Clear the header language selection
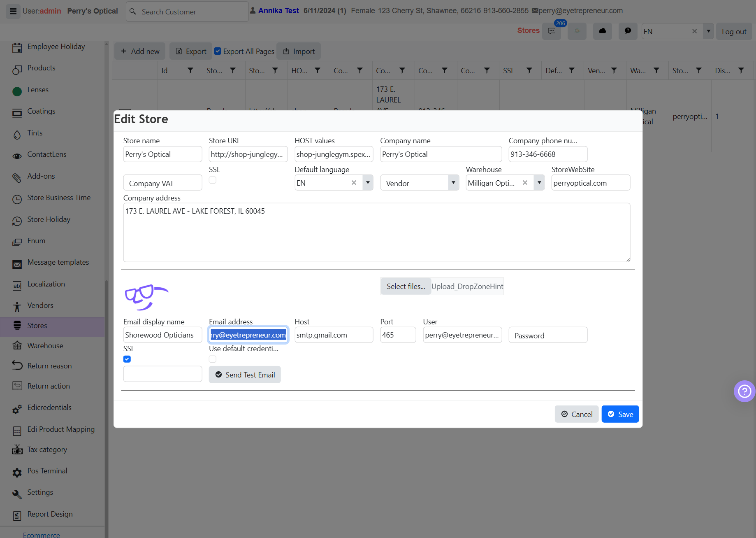The width and height of the screenshot is (756, 538). pyautogui.click(x=694, y=31)
